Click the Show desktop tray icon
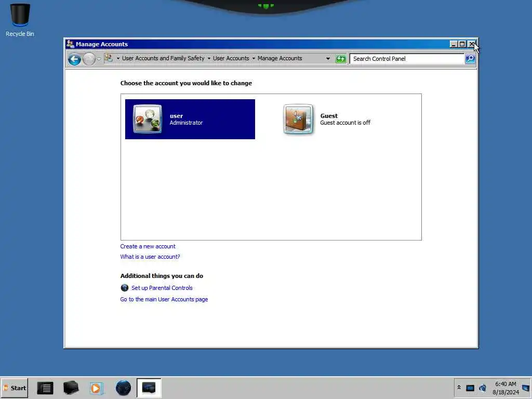The image size is (532, 399). click(x=526, y=388)
